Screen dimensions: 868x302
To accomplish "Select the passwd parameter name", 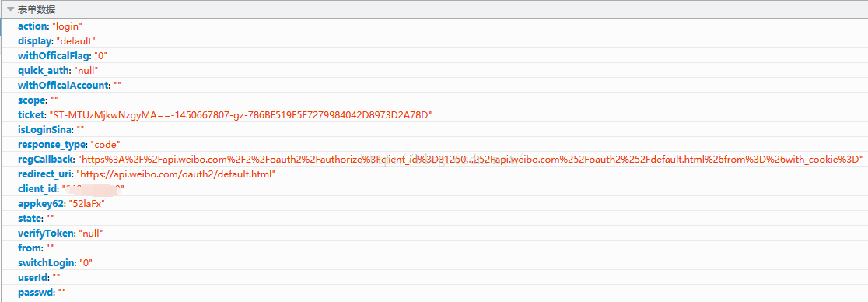I will click(x=35, y=292).
